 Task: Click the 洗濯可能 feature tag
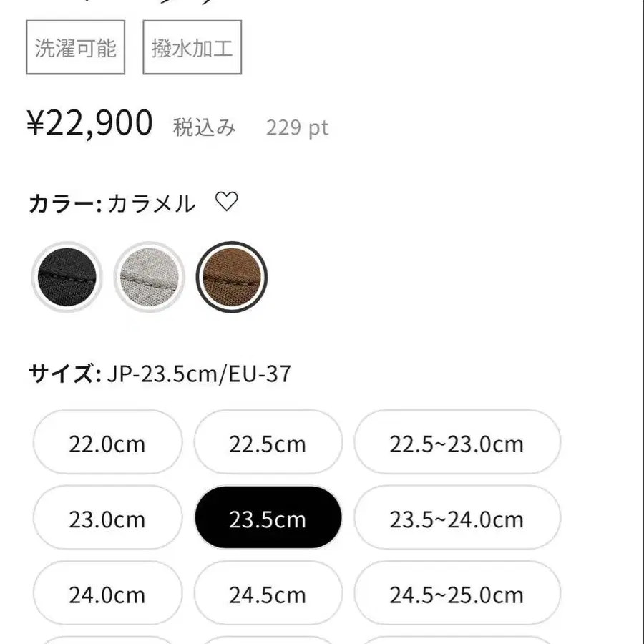[76, 48]
